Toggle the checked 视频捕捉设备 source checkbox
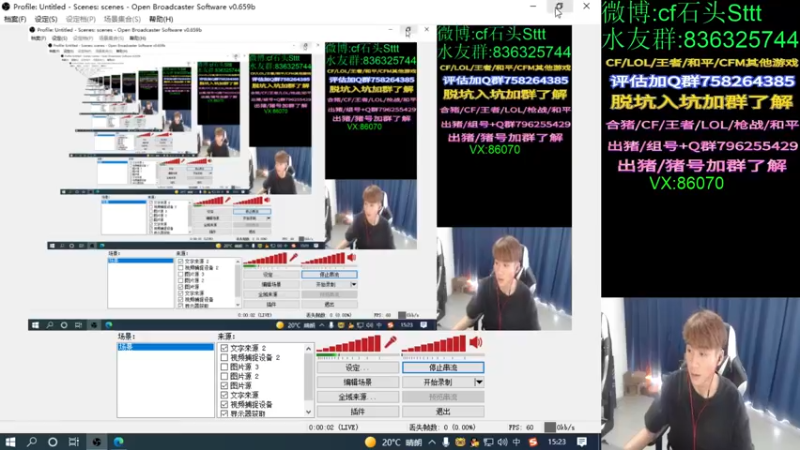Image resolution: width=800 pixels, height=450 pixels. (x=224, y=404)
